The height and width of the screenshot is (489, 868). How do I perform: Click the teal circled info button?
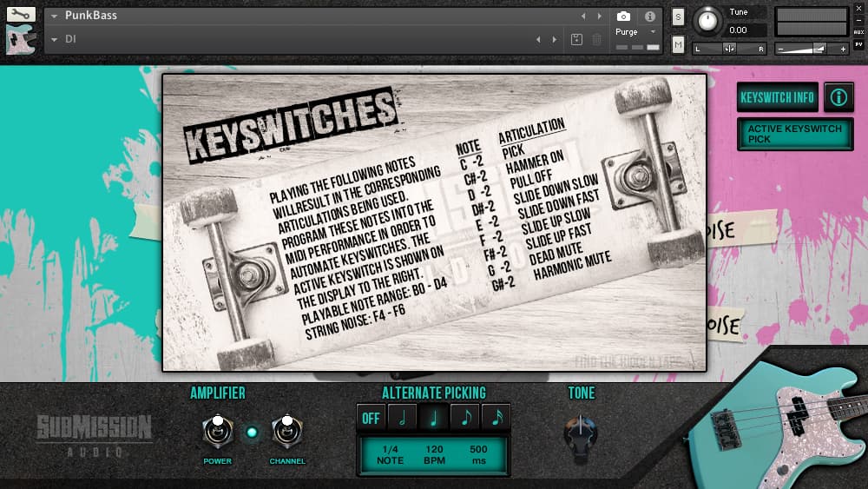(x=838, y=97)
